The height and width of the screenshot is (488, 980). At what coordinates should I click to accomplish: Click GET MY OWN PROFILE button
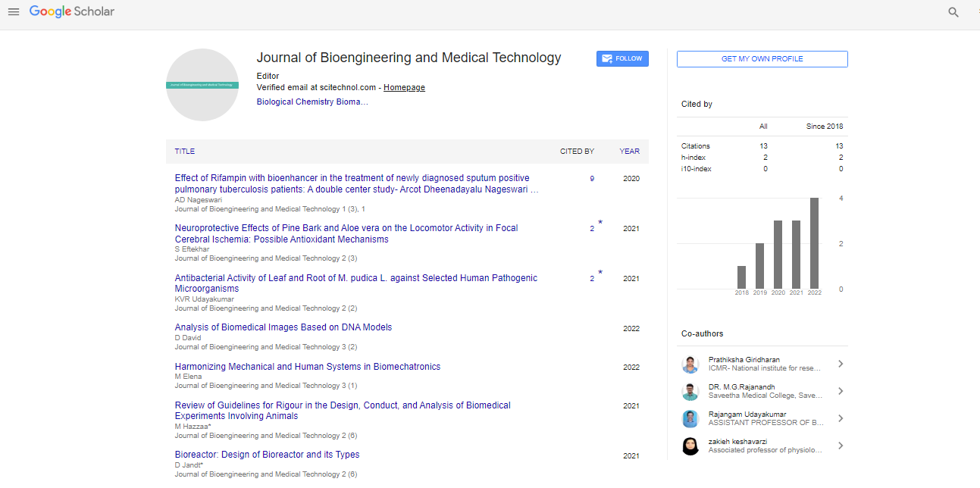[x=762, y=59]
